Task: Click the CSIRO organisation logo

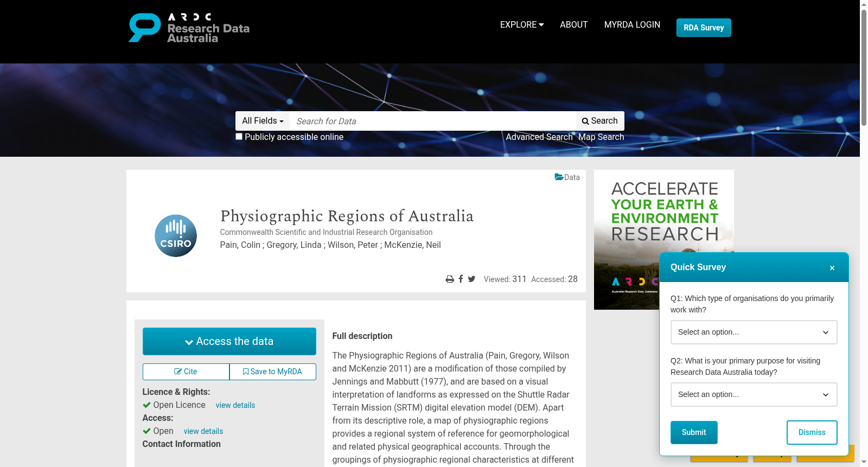Action: (176, 236)
